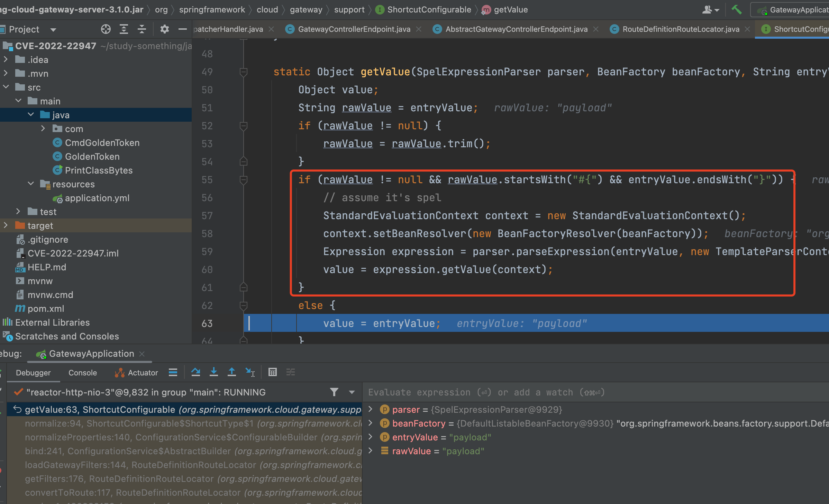
Task: Expand the beanFactory variable node
Action: pyautogui.click(x=371, y=423)
